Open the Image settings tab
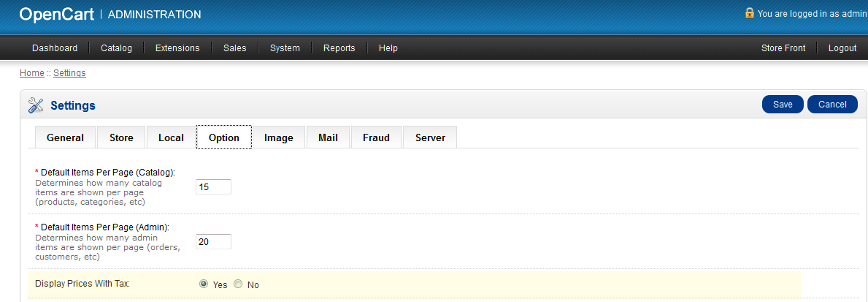Viewport: 868px width, 302px height. [279, 137]
